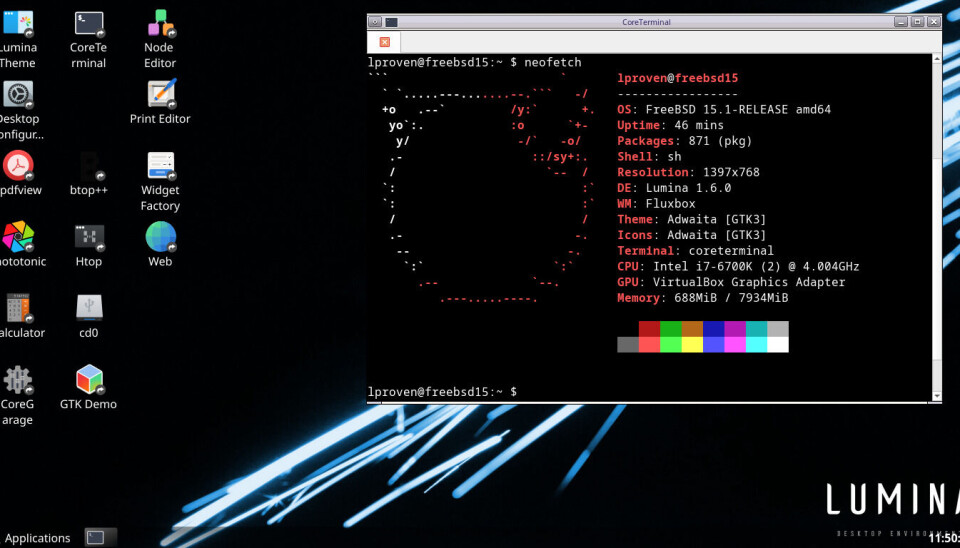The image size is (960, 548).
Task: Click the 'Packages: 871 (pkg)' line
Action: tap(684, 141)
